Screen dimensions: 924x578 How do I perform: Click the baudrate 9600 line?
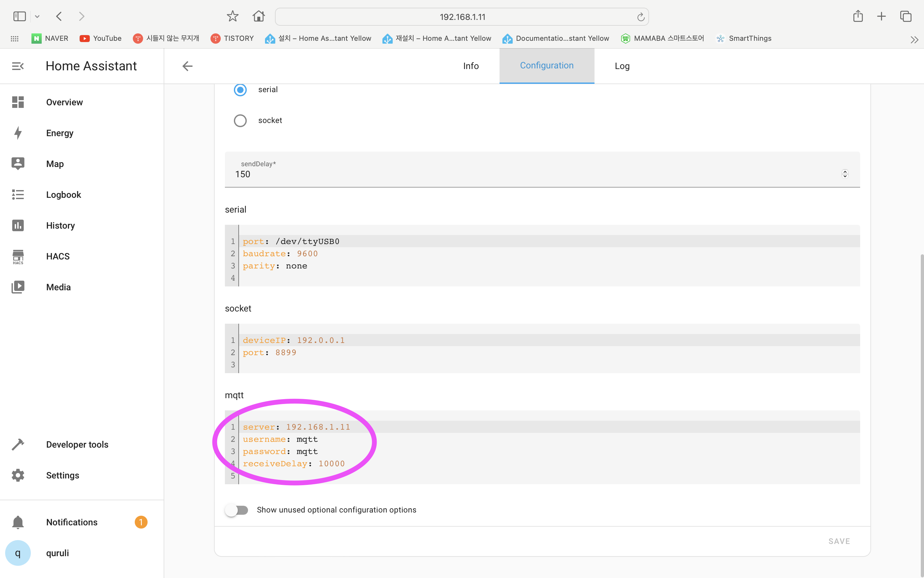click(549, 253)
